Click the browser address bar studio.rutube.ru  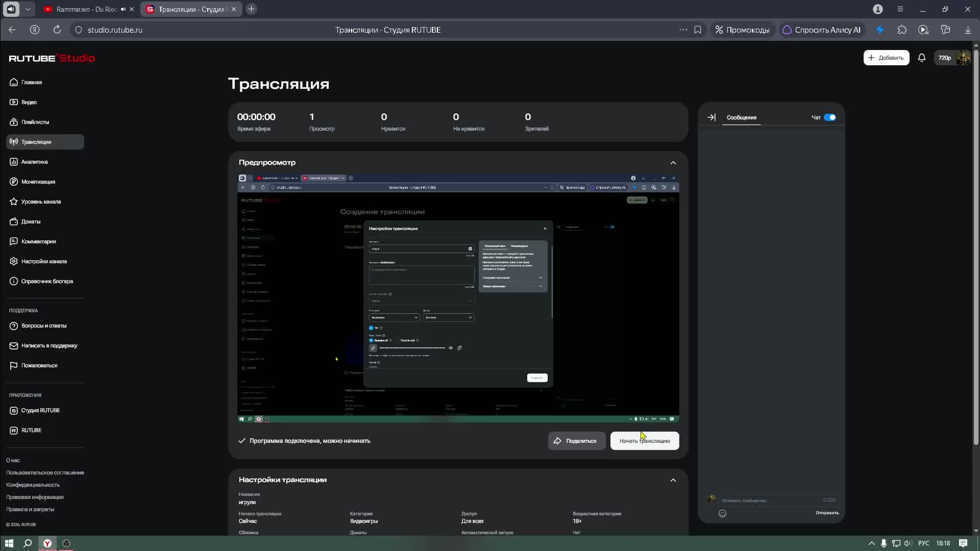[115, 30]
